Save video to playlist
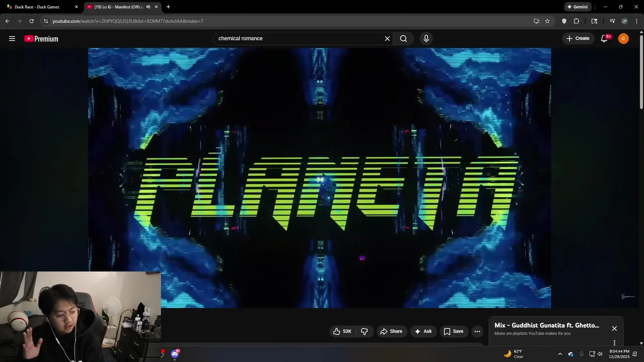 point(453,331)
